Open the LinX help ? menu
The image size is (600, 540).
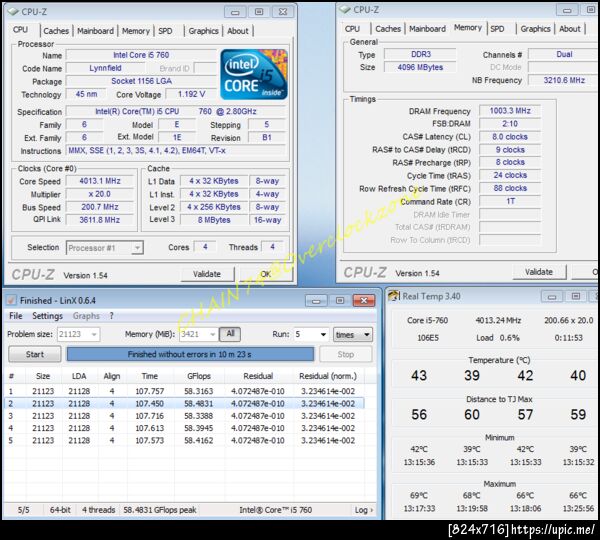click(111, 316)
